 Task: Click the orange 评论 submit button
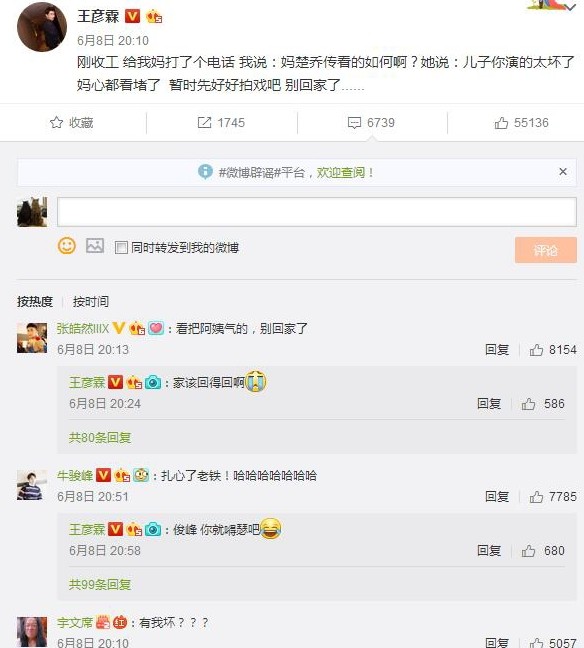[546, 250]
